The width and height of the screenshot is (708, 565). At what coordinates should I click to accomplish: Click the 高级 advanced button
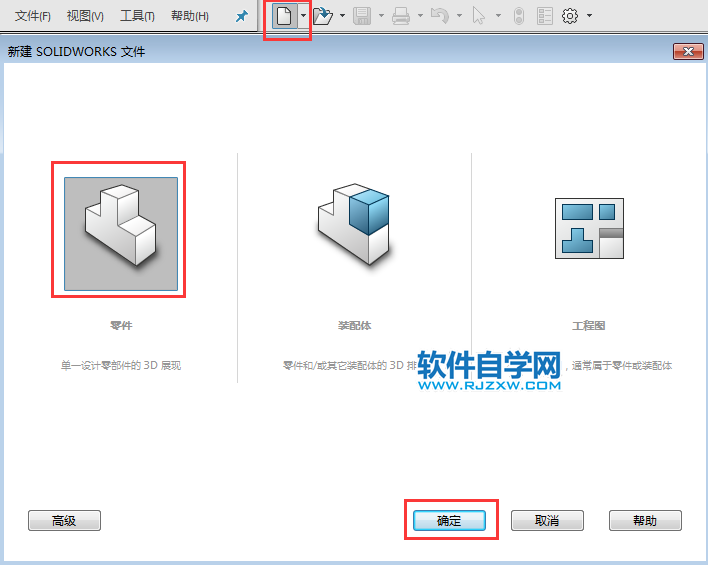65,521
